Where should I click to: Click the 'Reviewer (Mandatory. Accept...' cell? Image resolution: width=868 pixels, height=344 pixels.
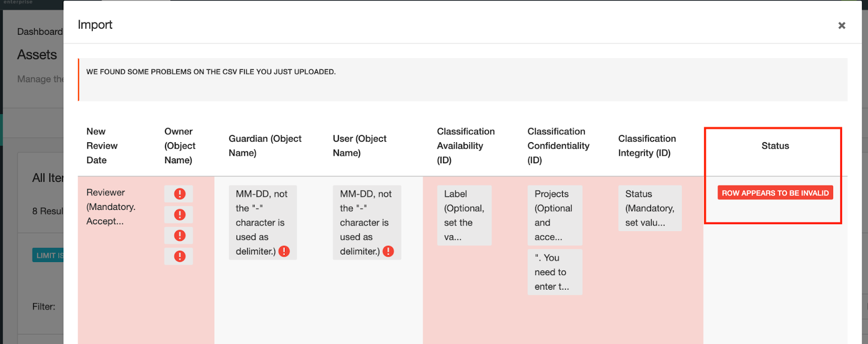tap(111, 207)
